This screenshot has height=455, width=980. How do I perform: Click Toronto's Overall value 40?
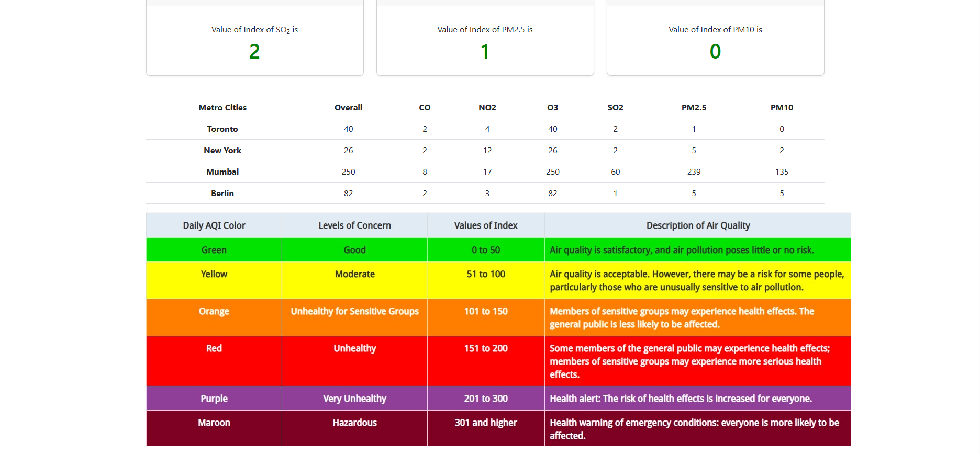(x=348, y=129)
